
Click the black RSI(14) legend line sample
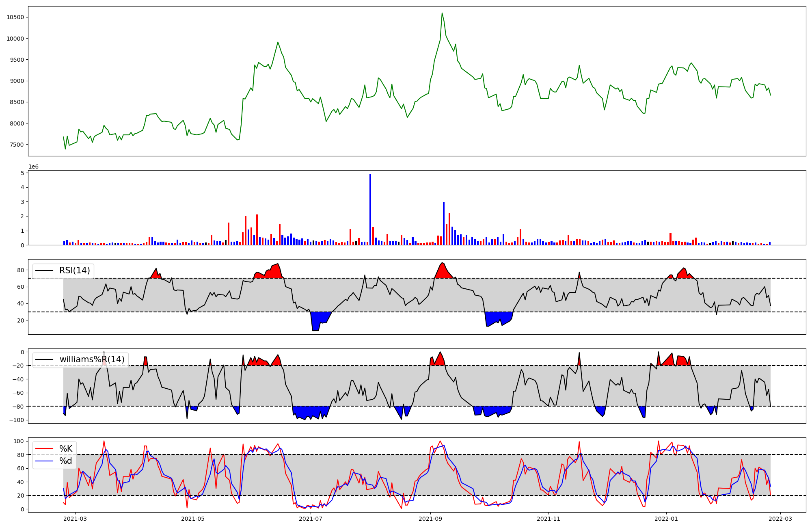click(44, 270)
